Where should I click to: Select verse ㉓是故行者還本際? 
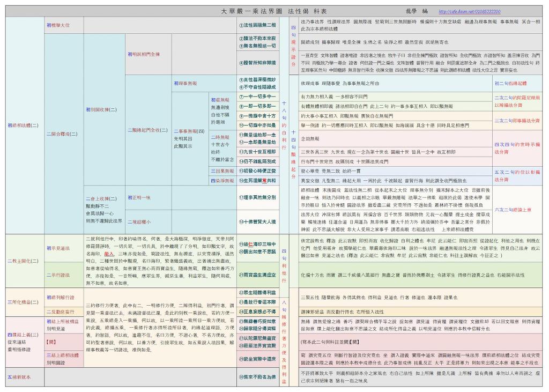(x=257, y=302)
